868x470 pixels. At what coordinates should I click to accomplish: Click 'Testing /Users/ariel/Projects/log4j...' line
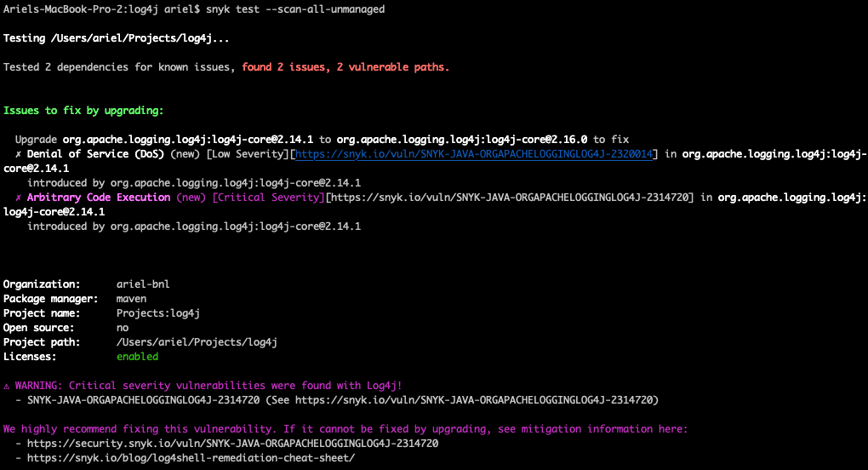point(117,38)
